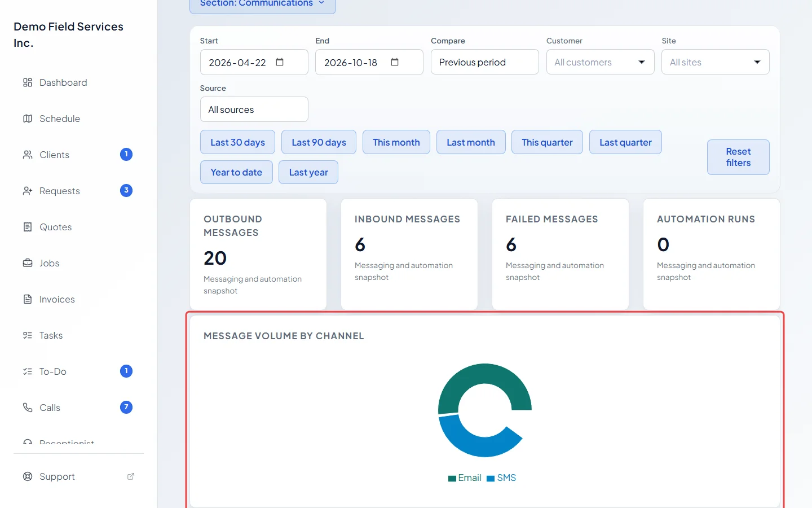Viewport: 812px width, 508px height.
Task: Open the Jobs briefcase icon
Action: coord(28,263)
